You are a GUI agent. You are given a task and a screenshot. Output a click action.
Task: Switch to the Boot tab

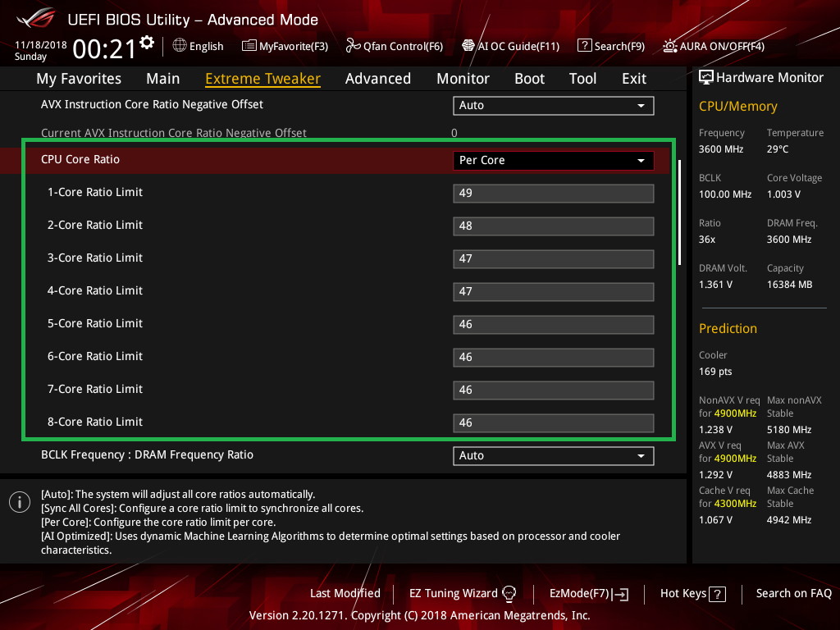pos(529,79)
